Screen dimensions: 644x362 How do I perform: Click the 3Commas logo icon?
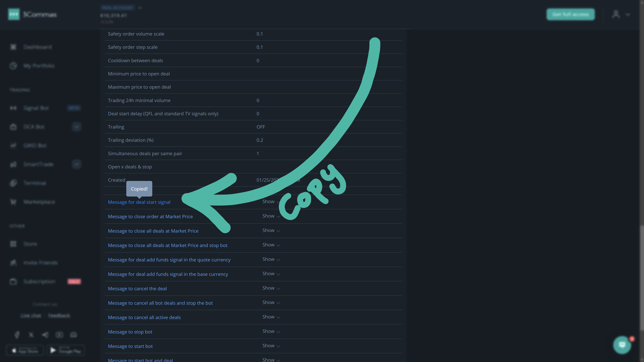tap(14, 14)
